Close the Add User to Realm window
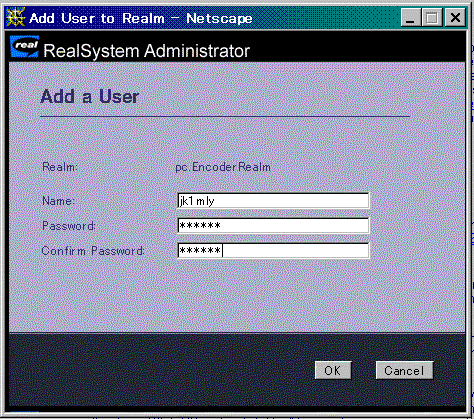474x419 pixels. [455, 18]
